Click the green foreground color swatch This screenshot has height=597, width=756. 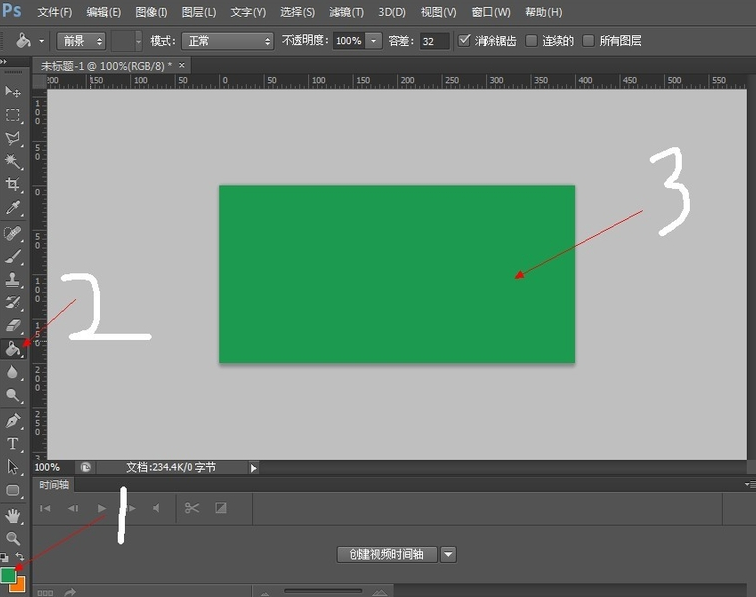(9, 575)
